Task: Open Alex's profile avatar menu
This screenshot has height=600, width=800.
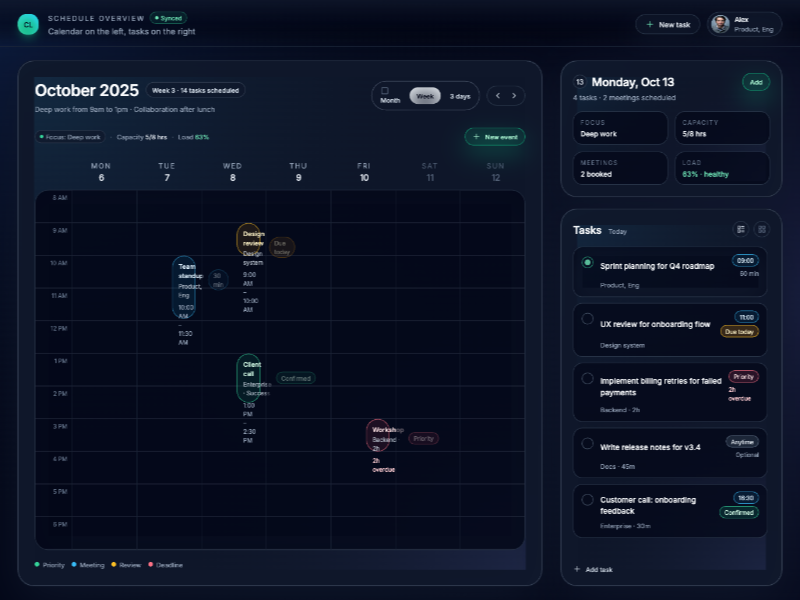Action: point(720,24)
